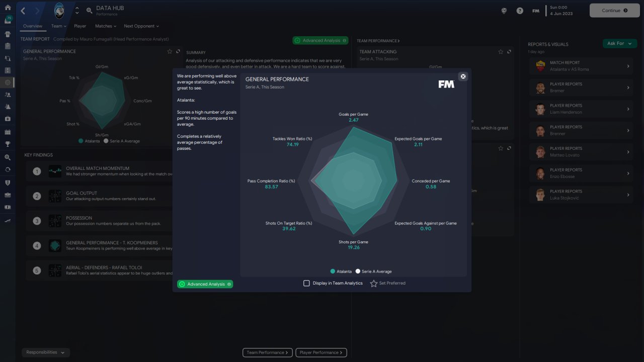The height and width of the screenshot is (362, 644).
Task: Open the Responsibilities dropdown
Action: click(x=46, y=352)
